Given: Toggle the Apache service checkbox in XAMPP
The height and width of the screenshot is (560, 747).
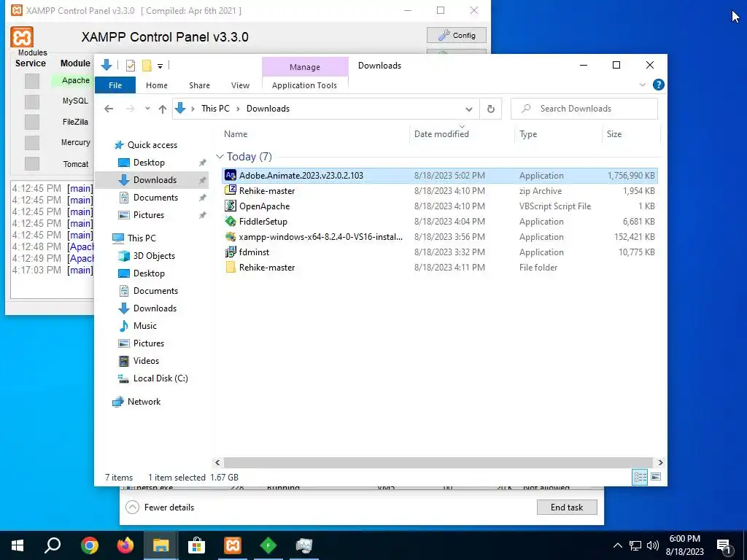Looking at the screenshot, I should click(32, 81).
